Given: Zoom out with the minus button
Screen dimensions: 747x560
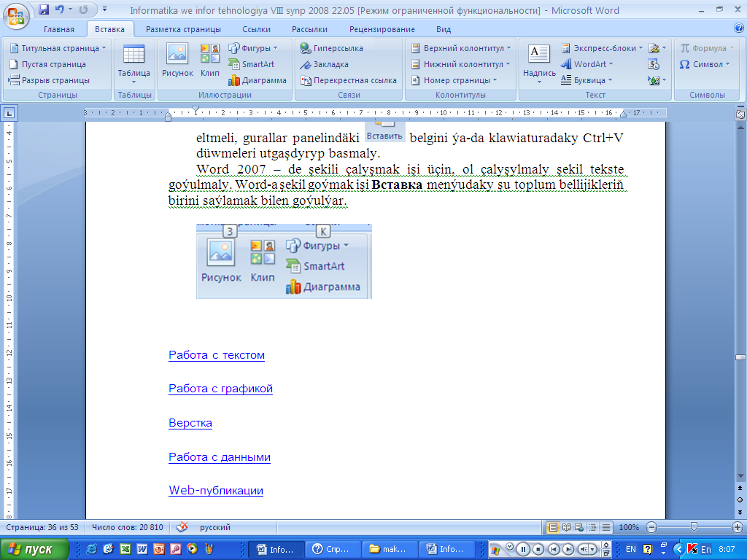Looking at the screenshot, I should 651,527.
